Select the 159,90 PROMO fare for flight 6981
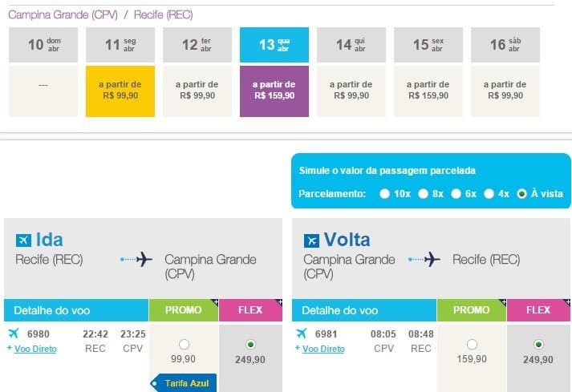The image size is (572, 392). click(472, 344)
